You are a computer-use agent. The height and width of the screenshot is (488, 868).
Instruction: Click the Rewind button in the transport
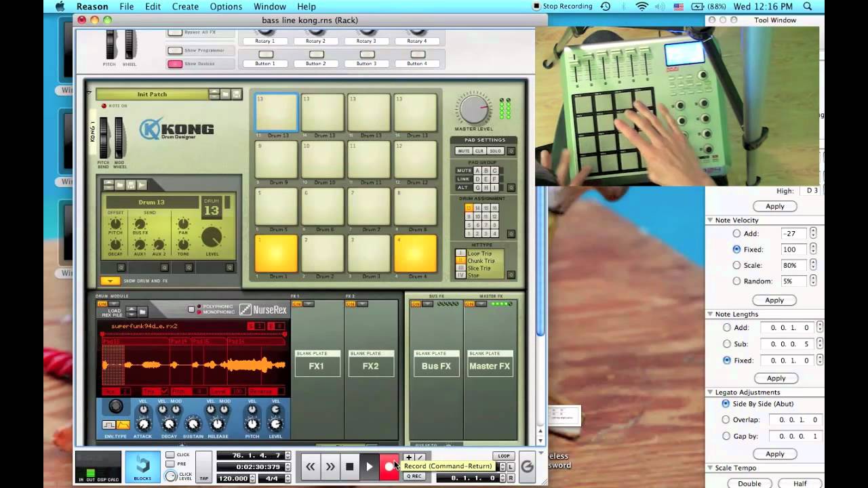tap(311, 466)
